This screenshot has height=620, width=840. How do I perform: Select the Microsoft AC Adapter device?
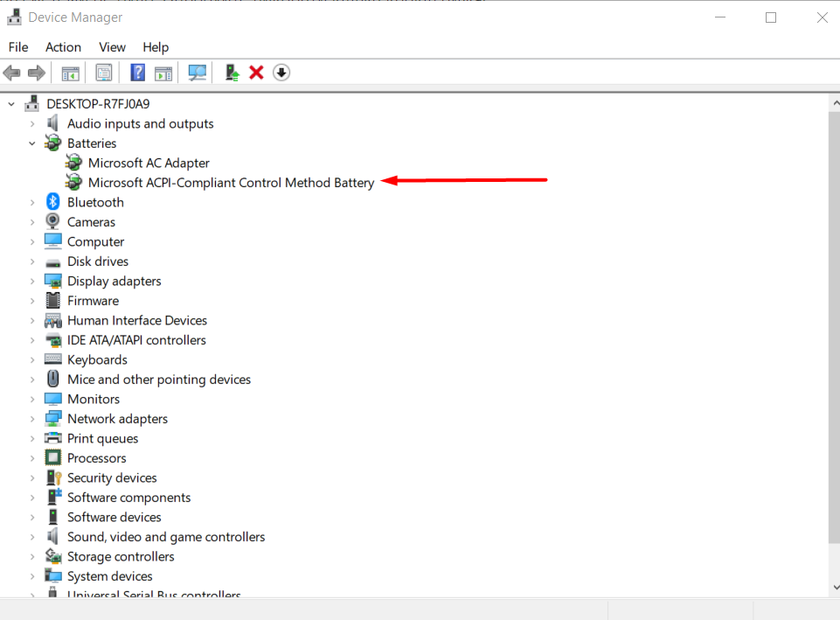pyautogui.click(x=149, y=164)
